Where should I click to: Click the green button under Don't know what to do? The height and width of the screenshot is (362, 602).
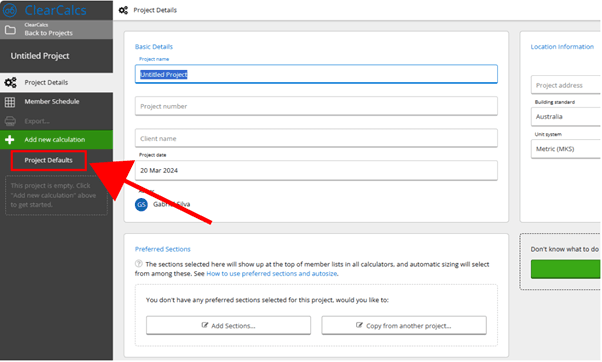566,269
